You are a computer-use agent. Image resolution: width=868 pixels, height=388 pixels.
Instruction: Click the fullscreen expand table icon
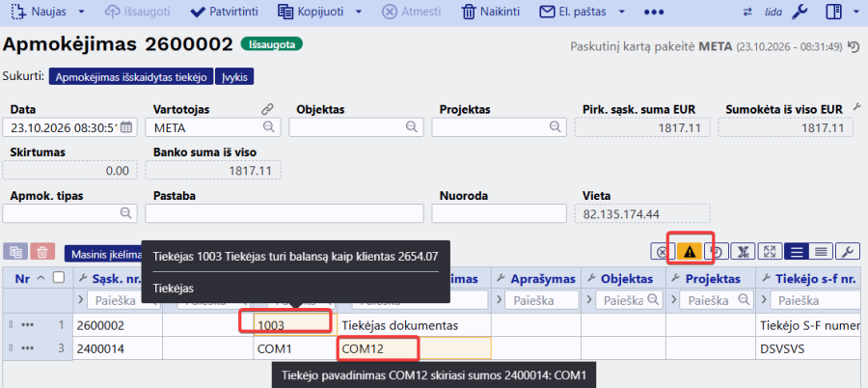point(770,252)
